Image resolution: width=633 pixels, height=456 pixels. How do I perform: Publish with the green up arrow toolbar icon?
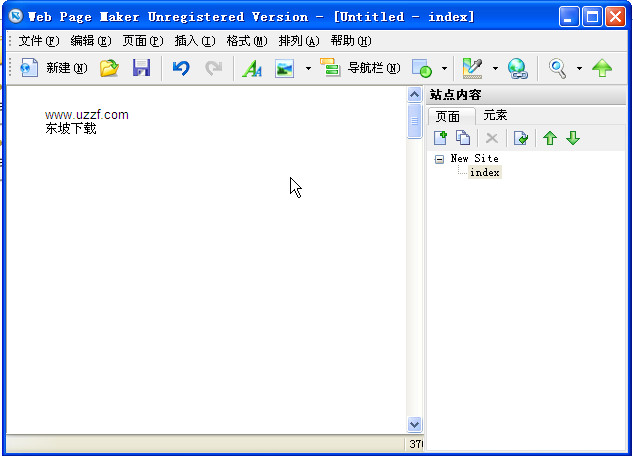[x=602, y=68]
